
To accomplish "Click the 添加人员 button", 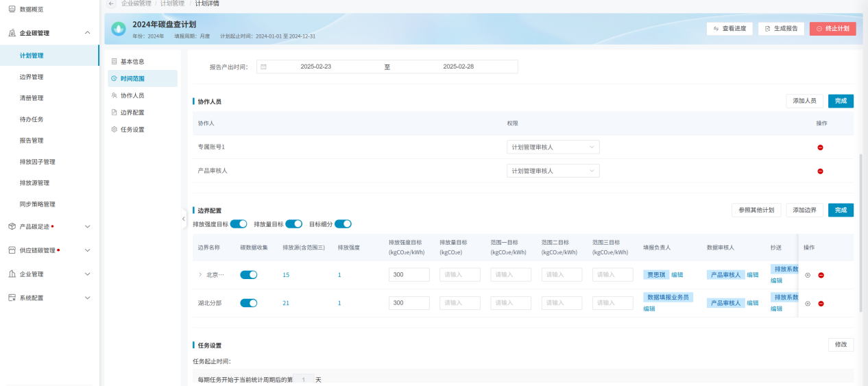I will pyautogui.click(x=804, y=101).
